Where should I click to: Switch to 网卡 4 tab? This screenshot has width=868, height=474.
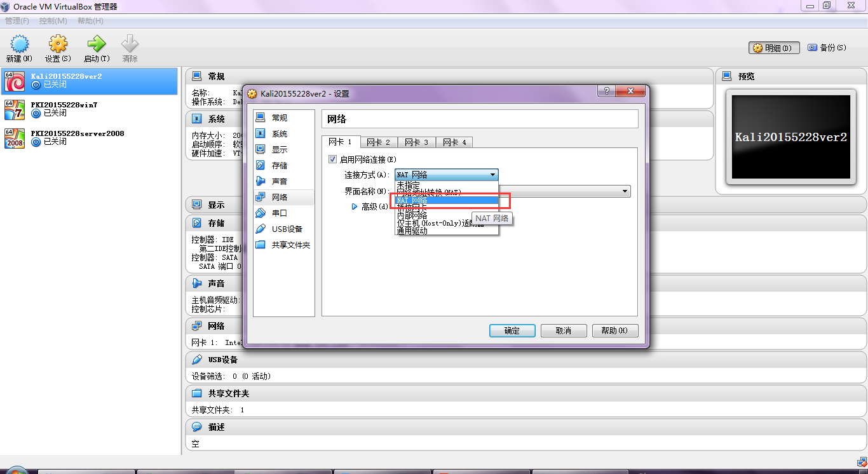click(x=455, y=142)
